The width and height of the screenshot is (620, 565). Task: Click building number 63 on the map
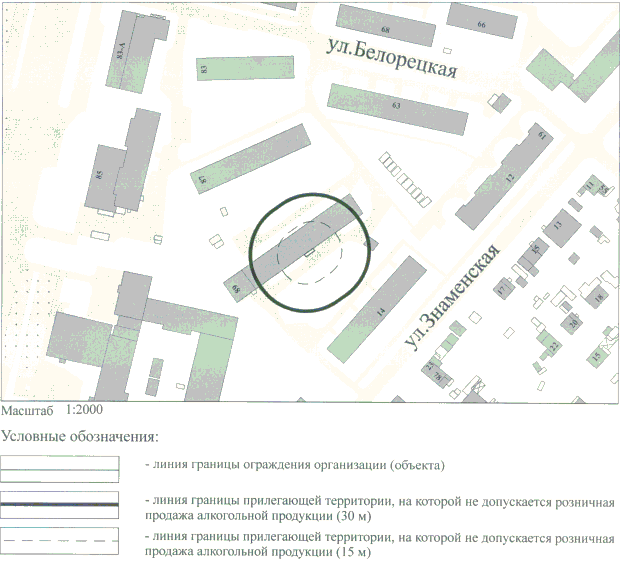(x=398, y=105)
